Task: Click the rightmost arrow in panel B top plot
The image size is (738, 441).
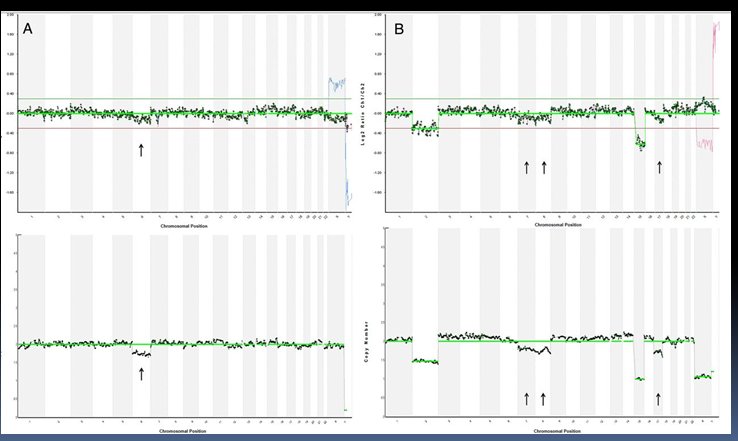Action: 660,167
